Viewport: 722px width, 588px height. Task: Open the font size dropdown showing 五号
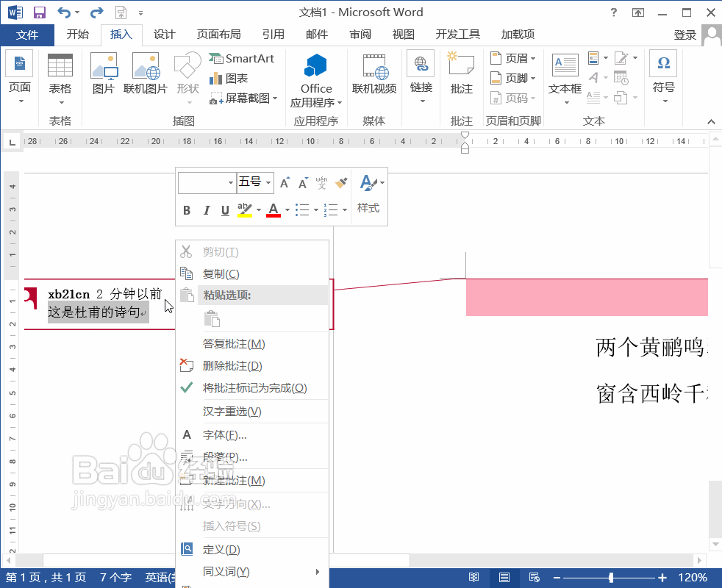tap(268, 182)
